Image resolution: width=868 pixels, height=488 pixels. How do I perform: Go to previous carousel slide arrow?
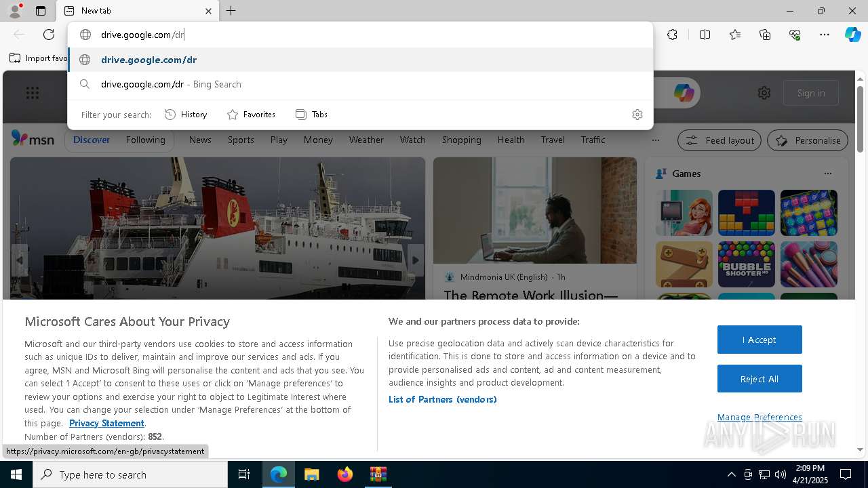(20, 260)
